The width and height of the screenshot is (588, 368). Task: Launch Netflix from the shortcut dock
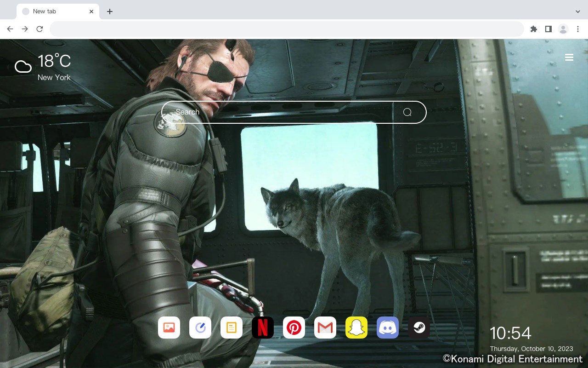tap(263, 328)
